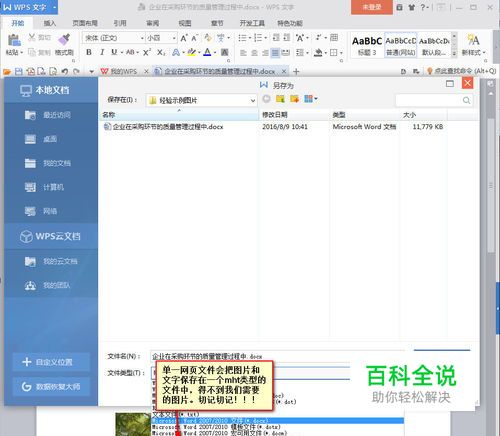This screenshot has width=500, height=436.
Task: Switch to the 开发工具 ribbon tab
Action: coord(252,23)
